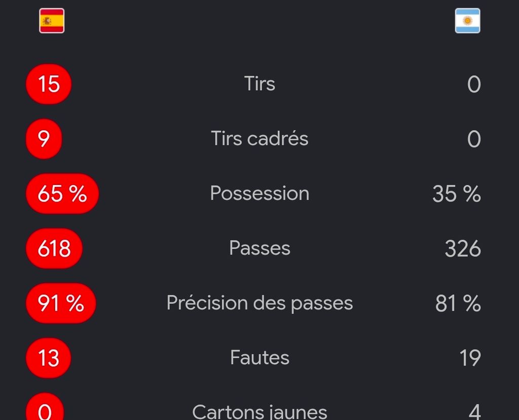The image size is (519, 420).
Task: Select Spain's 15 shots red badge
Action: 49,84
